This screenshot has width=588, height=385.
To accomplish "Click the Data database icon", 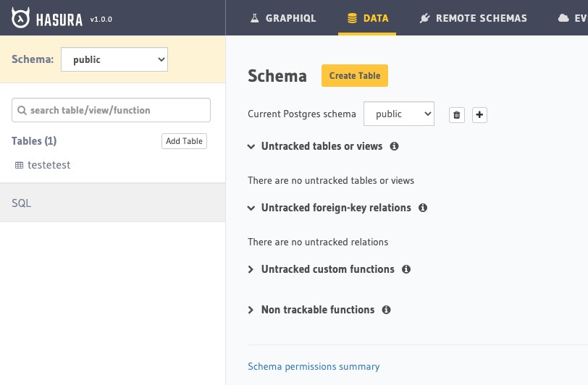I will tap(352, 18).
